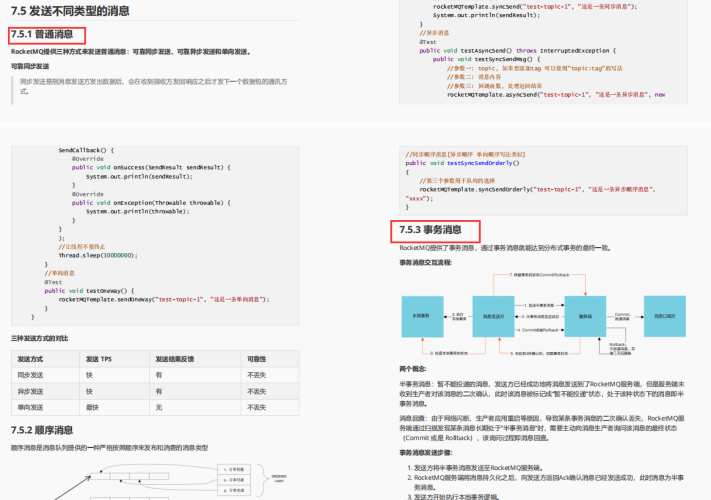Select the "同步发送" table row label

(30, 375)
